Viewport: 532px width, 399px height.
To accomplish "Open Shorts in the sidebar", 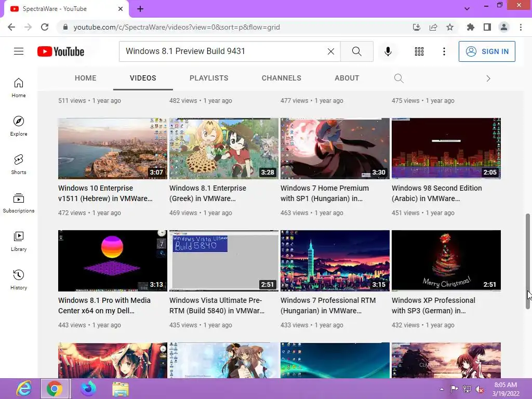I will (x=19, y=164).
